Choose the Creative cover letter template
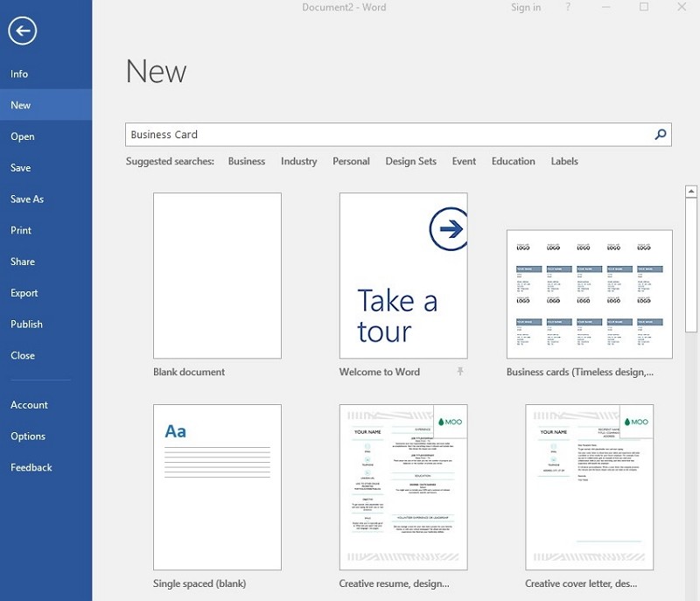This screenshot has height=601, width=700. (x=589, y=487)
